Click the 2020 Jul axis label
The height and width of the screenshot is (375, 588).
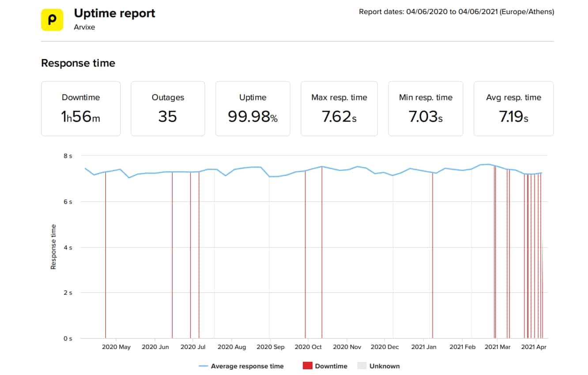(x=193, y=347)
